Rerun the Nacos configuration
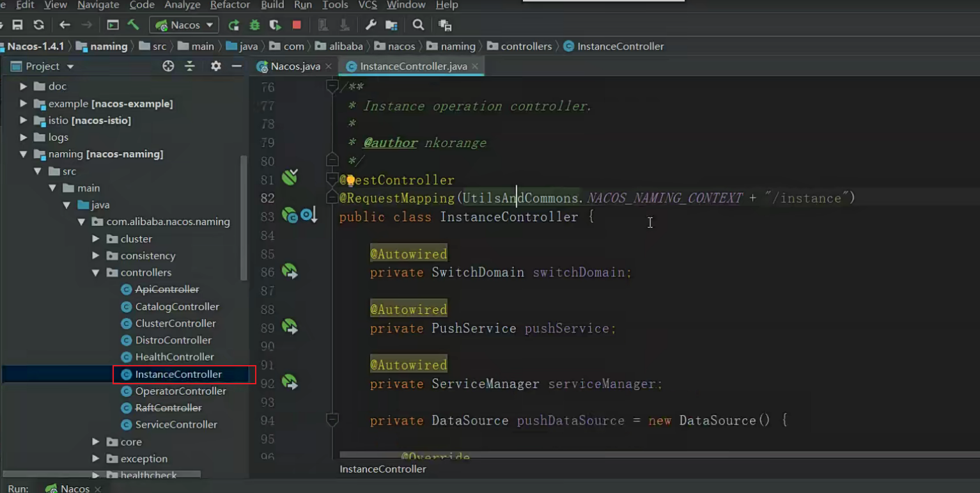Viewport: 980px width, 493px height. [234, 25]
